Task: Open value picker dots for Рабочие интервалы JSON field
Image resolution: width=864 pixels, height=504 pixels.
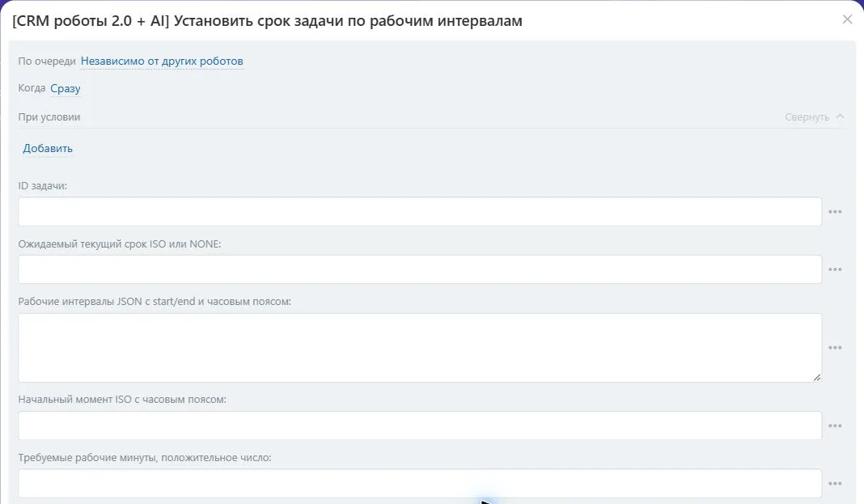Action: point(835,348)
